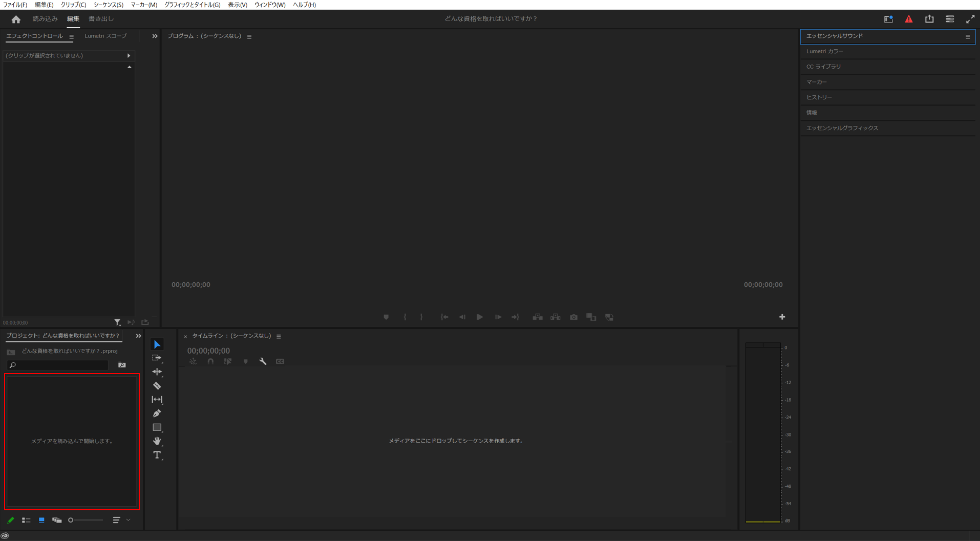The width and height of the screenshot is (980, 541).
Task: Switch Project panel to list view
Action: click(26, 520)
